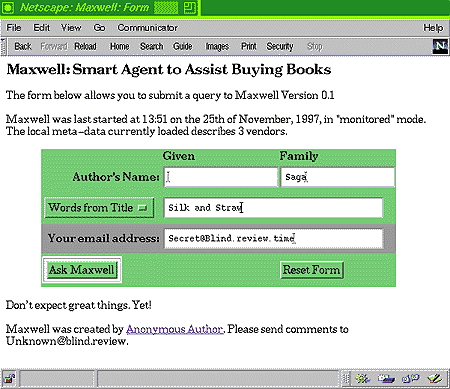Click the Guide toolbar button

pyautogui.click(x=182, y=46)
